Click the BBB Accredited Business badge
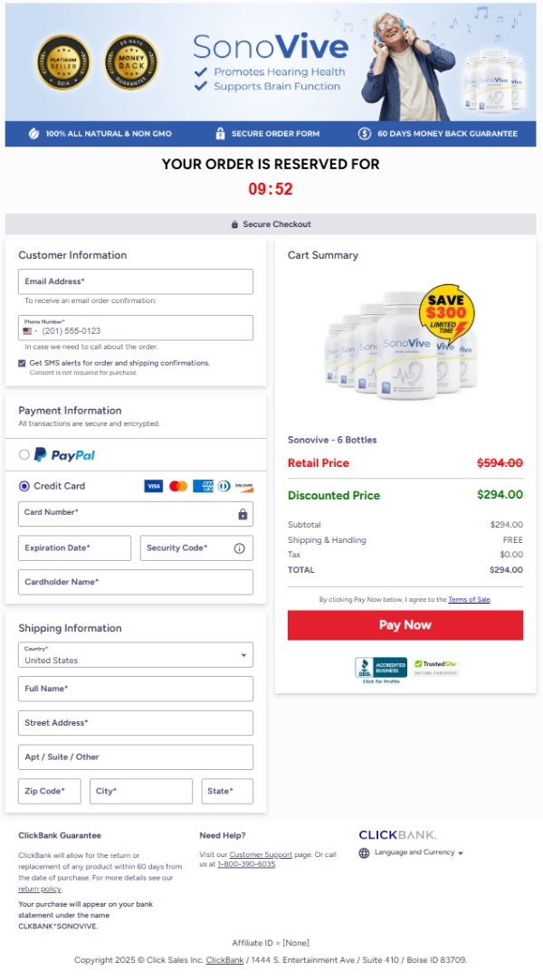Image resolution: width=543 pixels, height=980 pixels. (380, 668)
